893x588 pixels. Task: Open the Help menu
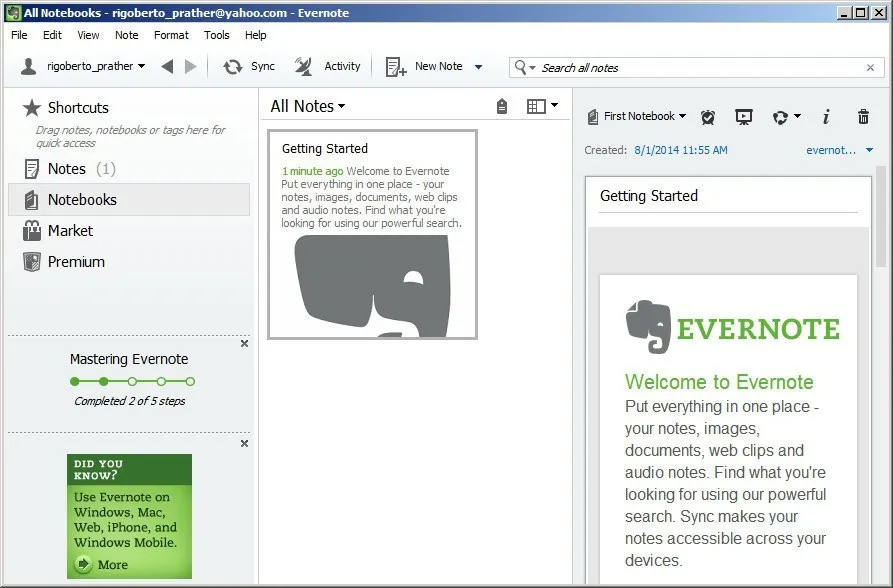[256, 35]
